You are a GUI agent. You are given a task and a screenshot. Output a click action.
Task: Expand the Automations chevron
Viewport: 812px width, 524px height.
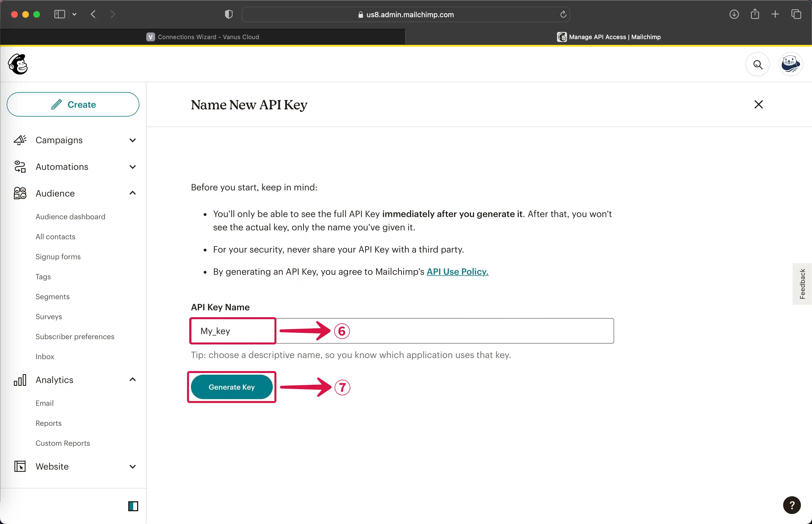133,167
